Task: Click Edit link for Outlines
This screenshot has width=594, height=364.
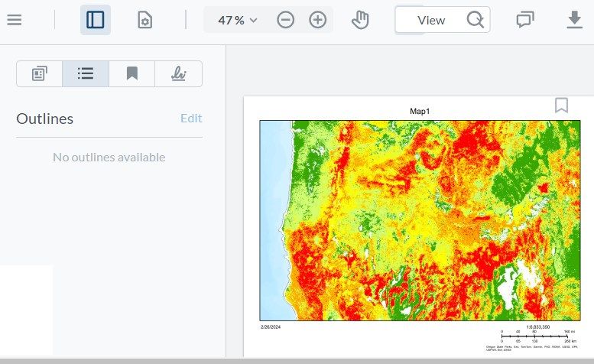Action: pos(191,119)
